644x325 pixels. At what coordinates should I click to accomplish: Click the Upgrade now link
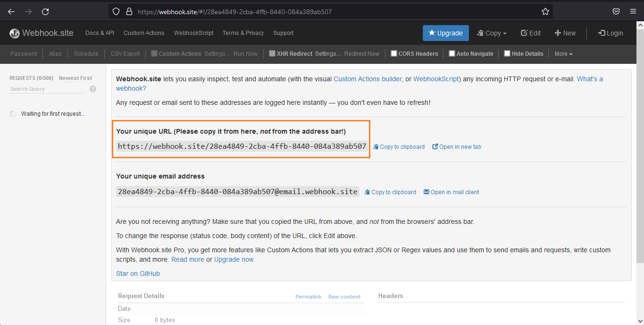[x=234, y=259]
